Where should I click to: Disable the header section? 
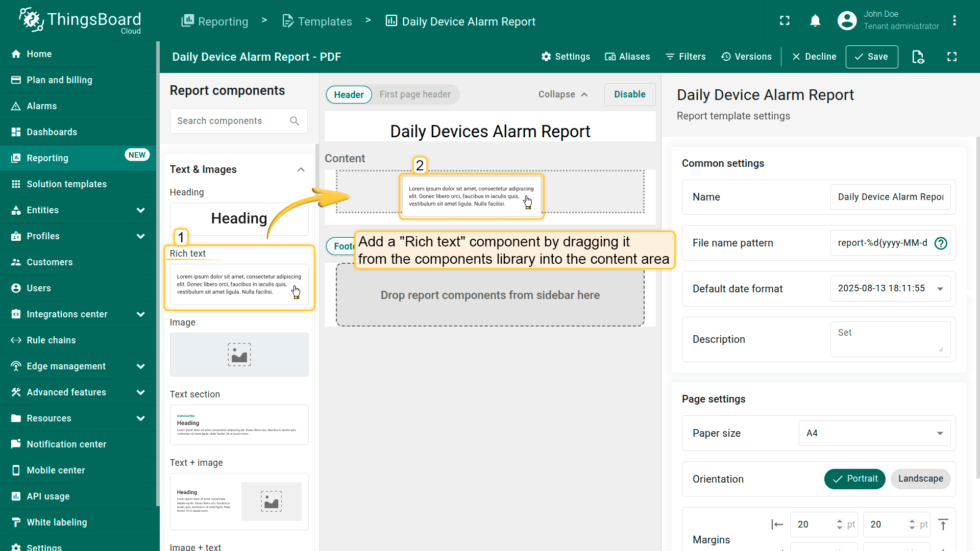[x=629, y=94]
